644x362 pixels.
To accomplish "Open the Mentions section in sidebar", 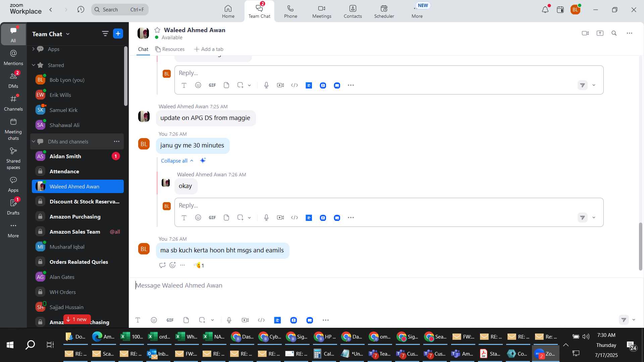I will click(x=13, y=57).
